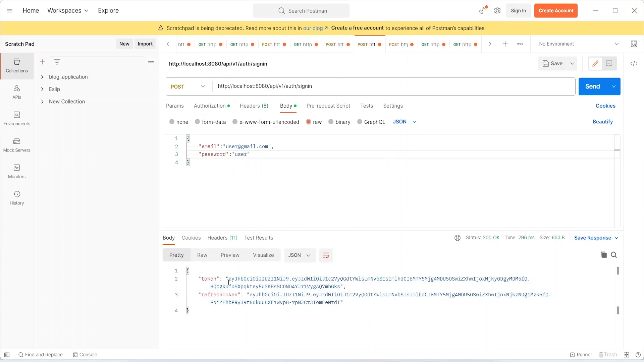The height and width of the screenshot is (362, 644).
Task: Toggle response line wrap icon
Action: tap(326, 256)
